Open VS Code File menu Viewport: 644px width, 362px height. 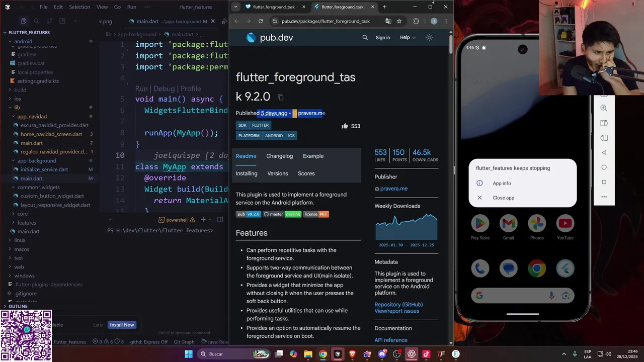(x=44, y=7)
